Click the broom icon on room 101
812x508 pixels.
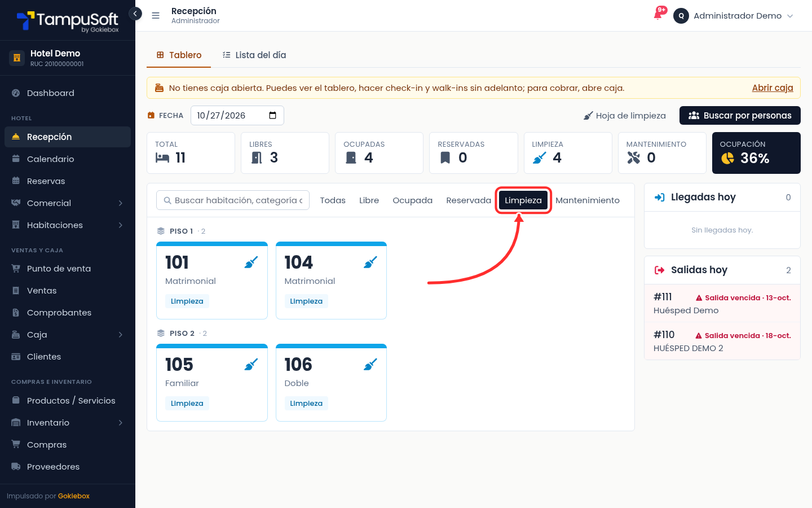(x=251, y=262)
